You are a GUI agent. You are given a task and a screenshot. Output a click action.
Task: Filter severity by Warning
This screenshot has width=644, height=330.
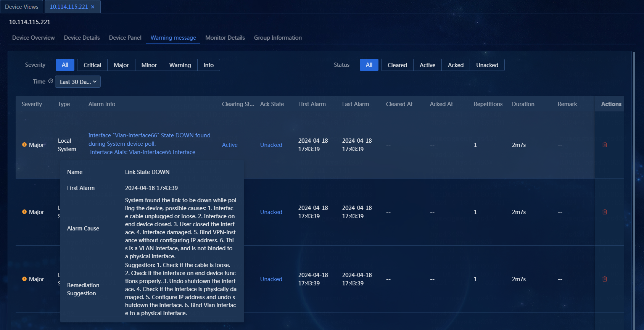point(180,65)
